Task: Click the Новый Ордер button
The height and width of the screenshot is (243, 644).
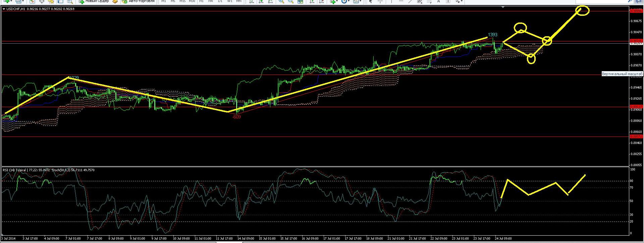Action: (x=94, y=1)
